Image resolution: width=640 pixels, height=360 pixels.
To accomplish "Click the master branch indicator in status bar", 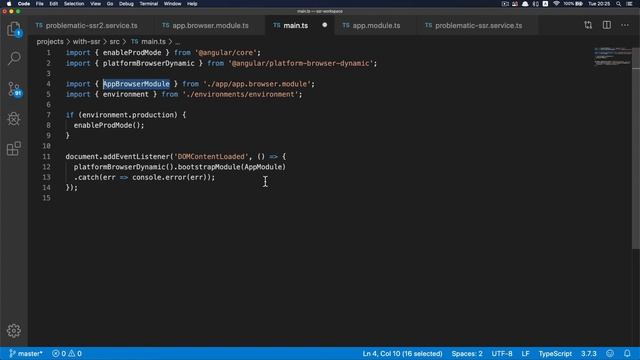I will click(x=26, y=353).
